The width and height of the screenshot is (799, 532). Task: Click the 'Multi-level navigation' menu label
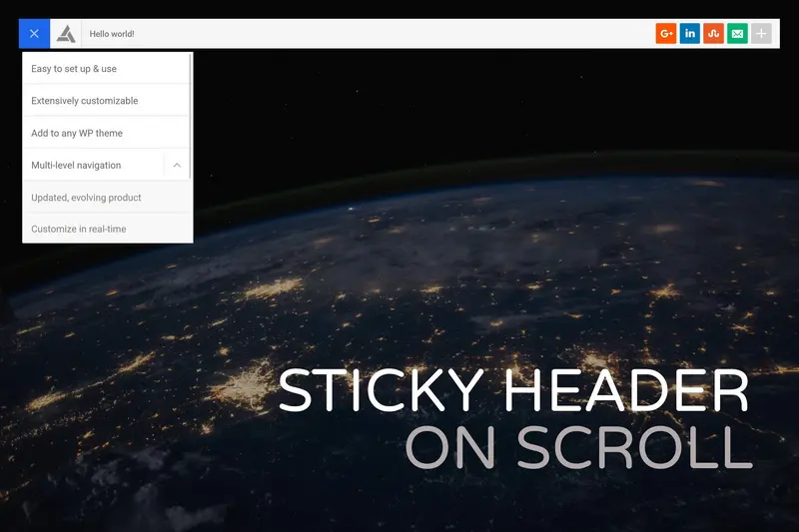pyautogui.click(x=76, y=165)
